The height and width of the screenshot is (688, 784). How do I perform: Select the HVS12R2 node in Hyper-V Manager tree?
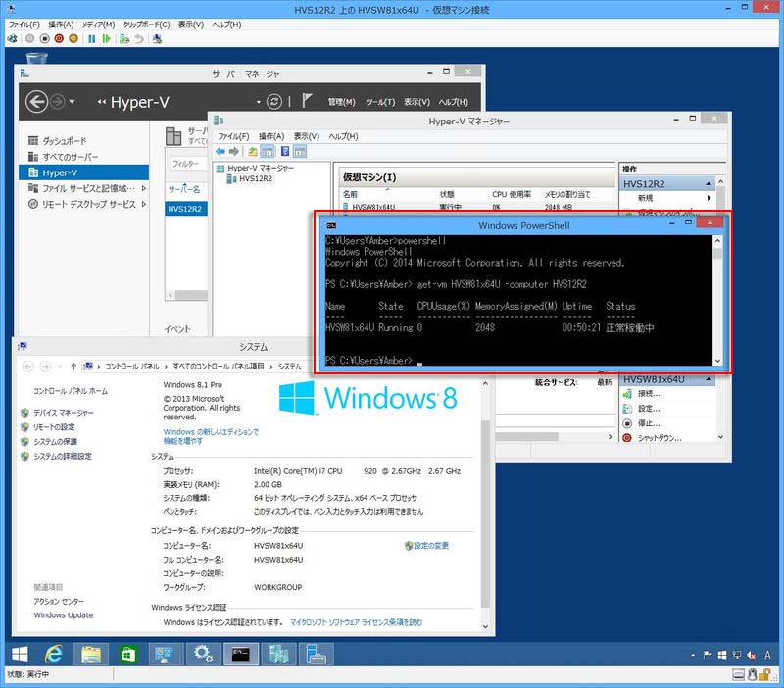click(x=255, y=179)
